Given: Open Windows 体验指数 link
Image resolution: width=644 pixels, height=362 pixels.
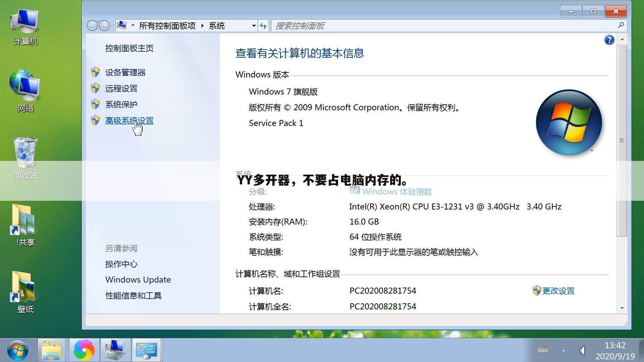Looking at the screenshot, I should pyautogui.click(x=397, y=192).
